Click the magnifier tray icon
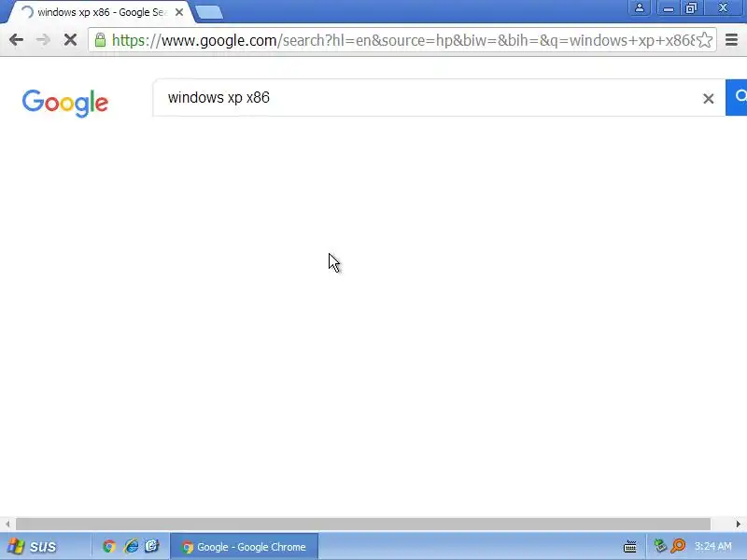 [678, 546]
